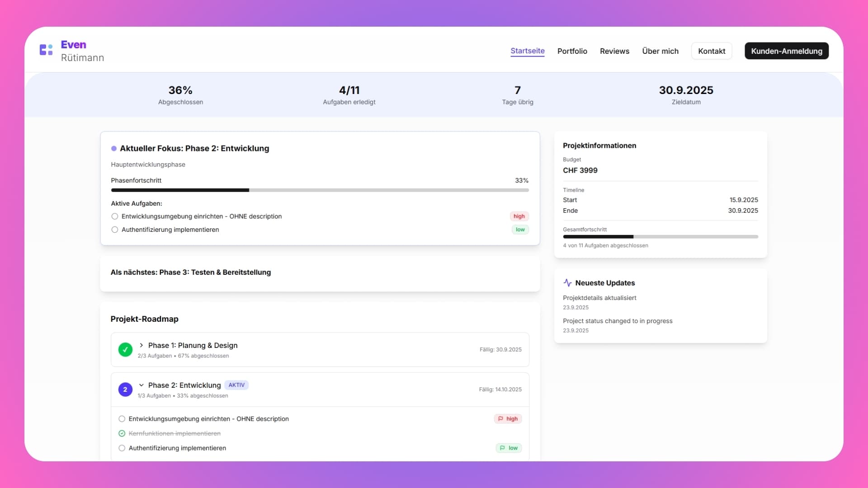868x488 pixels.
Task: Mark Authentifizierung implementieren as complete
Action: pyautogui.click(x=122, y=448)
